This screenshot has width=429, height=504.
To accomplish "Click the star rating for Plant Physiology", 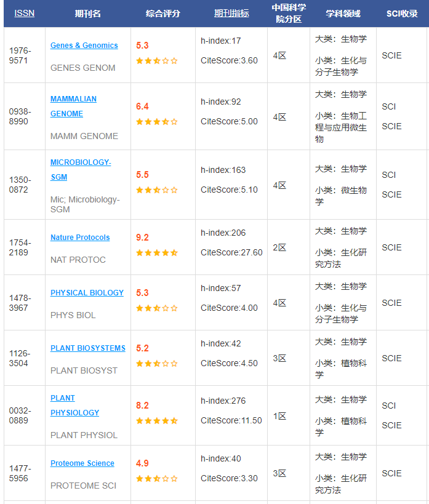I will click(156, 421).
